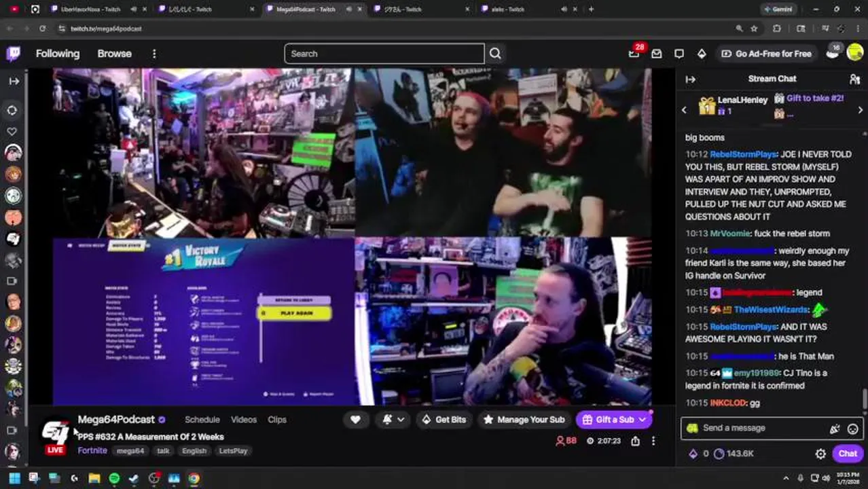Collapse the Stream Chat panel
The height and width of the screenshot is (489, 868).
tap(691, 79)
